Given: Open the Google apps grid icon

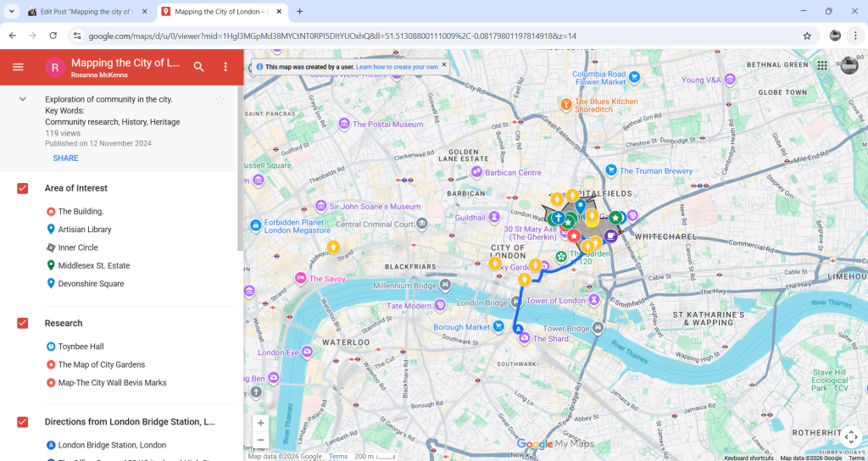Looking at the screenshot, I should [821, 65].
